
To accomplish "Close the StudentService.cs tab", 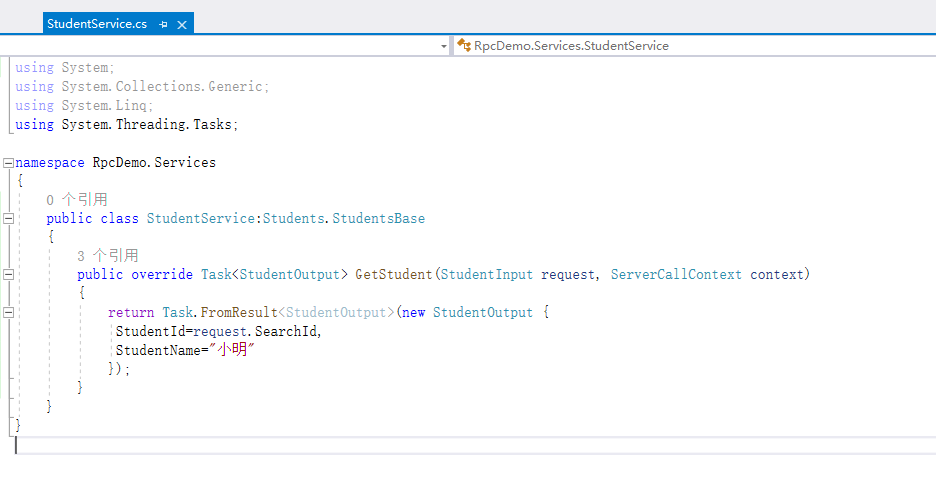I will [x=182, y=24].
